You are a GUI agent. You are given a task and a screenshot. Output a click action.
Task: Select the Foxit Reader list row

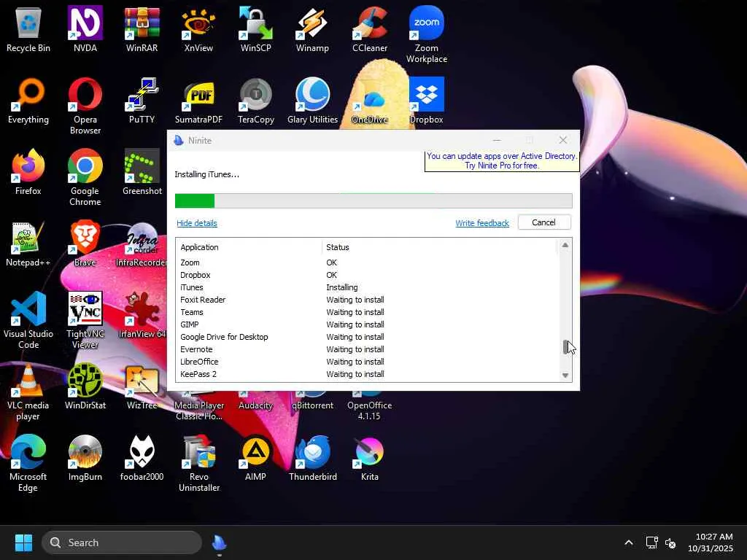pyautogui.click(x=367, y=300)
